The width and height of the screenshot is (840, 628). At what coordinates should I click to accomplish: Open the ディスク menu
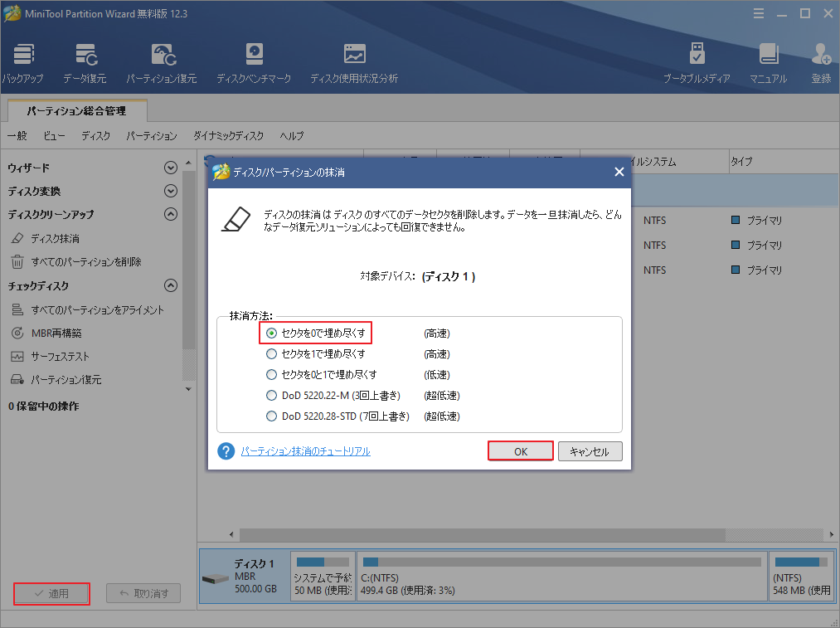click(x=96, y=135)
